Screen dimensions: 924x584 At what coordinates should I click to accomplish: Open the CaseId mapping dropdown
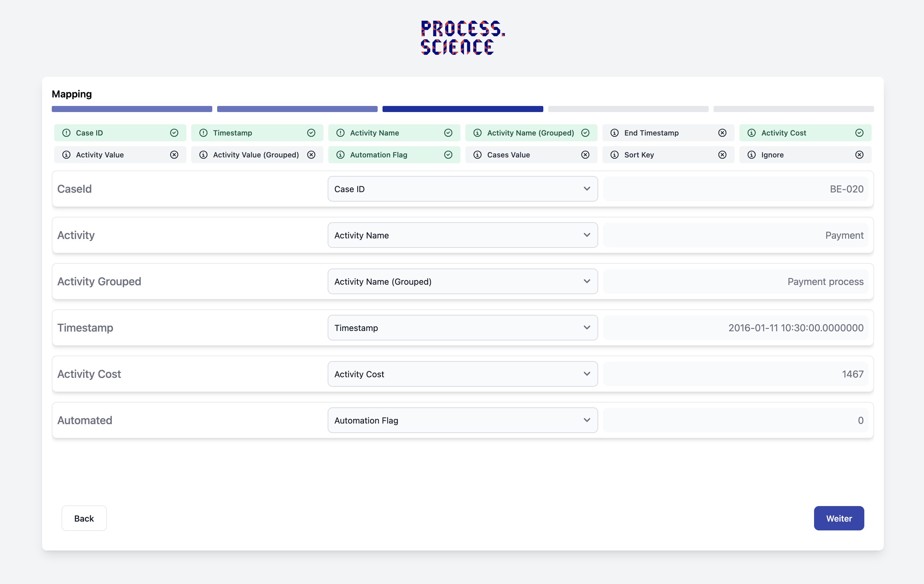point(462,189)
